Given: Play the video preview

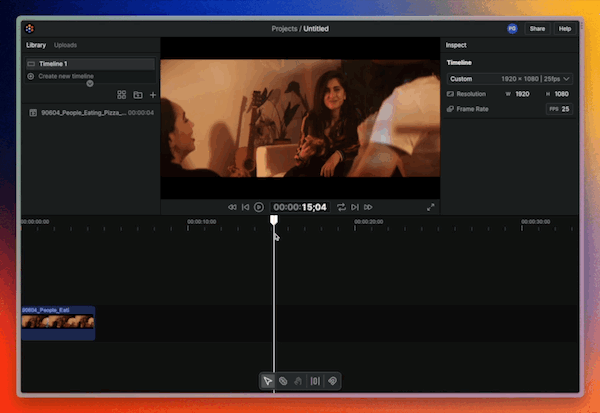Looking at the screenshot, I should click(259, 207).
